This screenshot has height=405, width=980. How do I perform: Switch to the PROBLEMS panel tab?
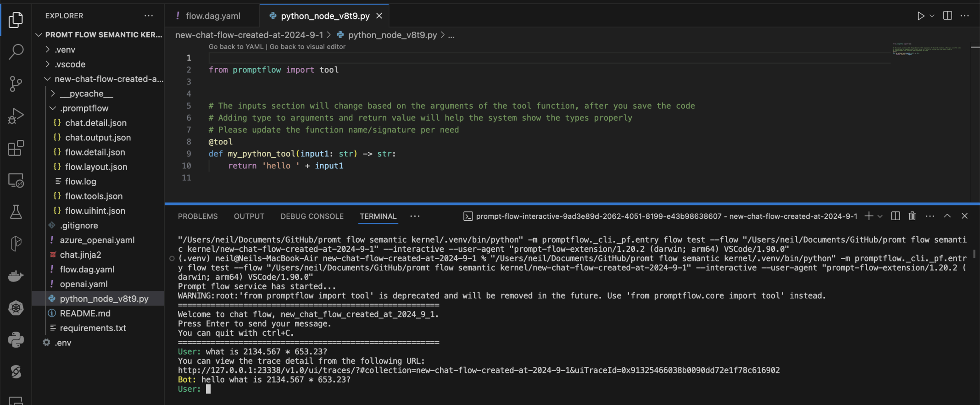point(198,216)
